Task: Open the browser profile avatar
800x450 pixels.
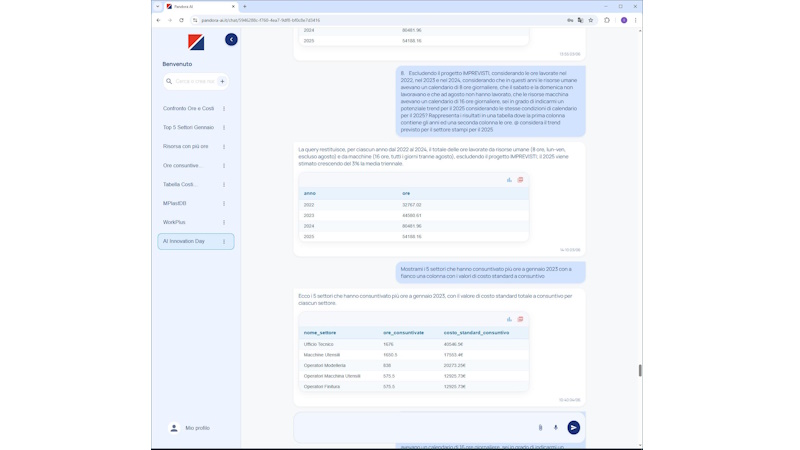Action: pyautogui.click(x=624, y=20)
